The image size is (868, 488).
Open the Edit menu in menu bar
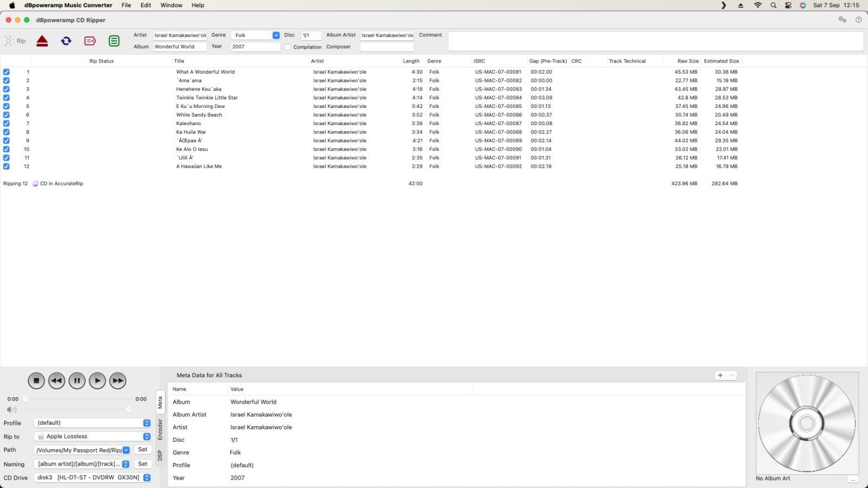click(x=146, y=5)
